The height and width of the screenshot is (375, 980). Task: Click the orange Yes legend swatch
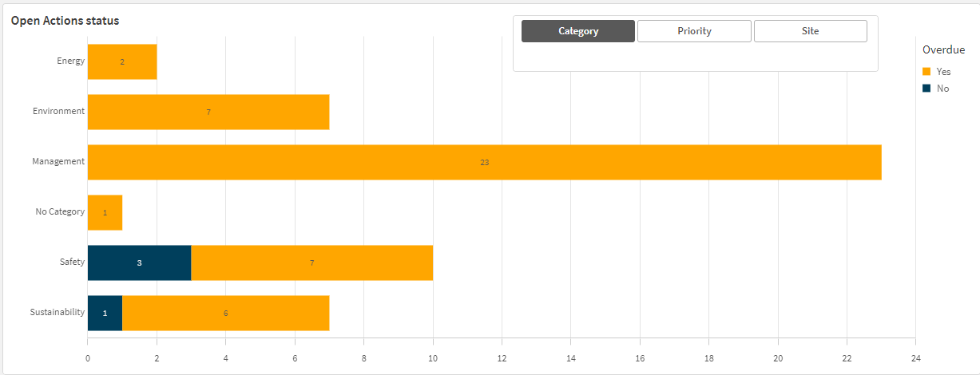pos(926,72)
